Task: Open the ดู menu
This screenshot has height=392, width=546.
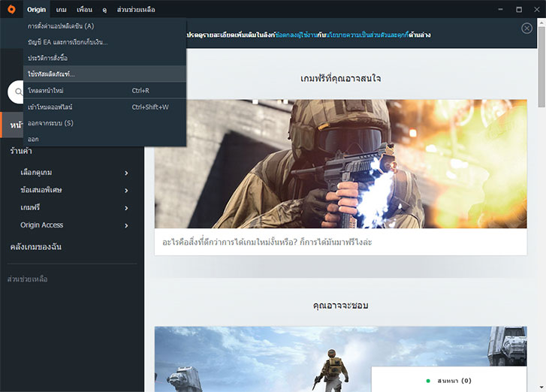Action: [x=104, y=10]
